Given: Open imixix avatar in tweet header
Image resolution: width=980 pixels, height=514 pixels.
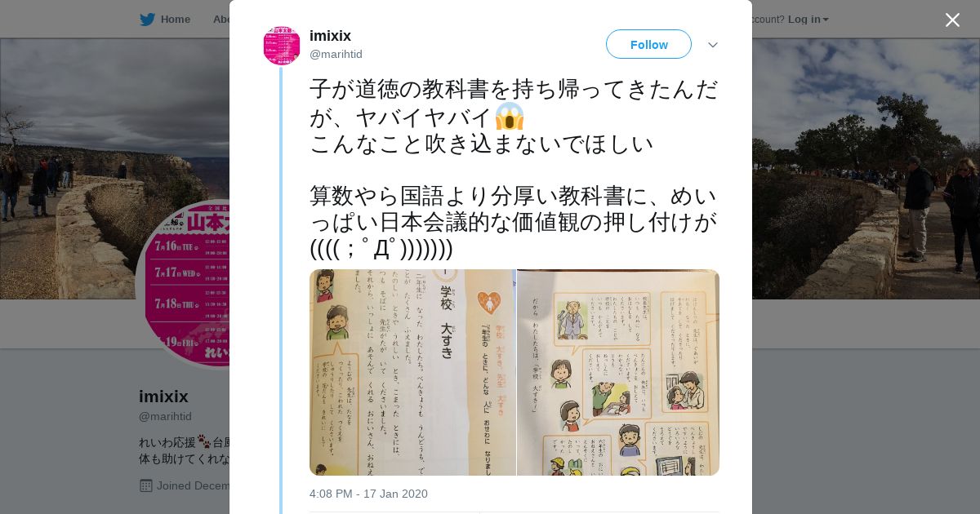Looking at the screenshot, I should 282,46.
